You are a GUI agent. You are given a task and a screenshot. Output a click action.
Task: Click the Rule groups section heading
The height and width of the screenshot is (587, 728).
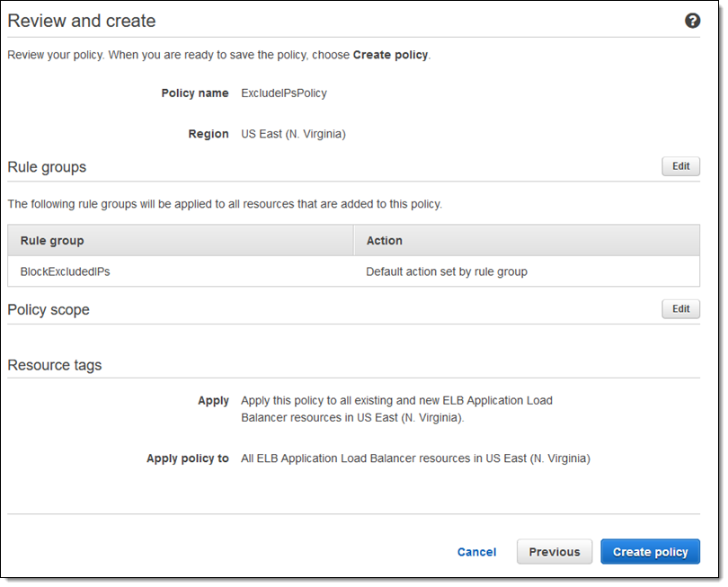tap(47, 167)
